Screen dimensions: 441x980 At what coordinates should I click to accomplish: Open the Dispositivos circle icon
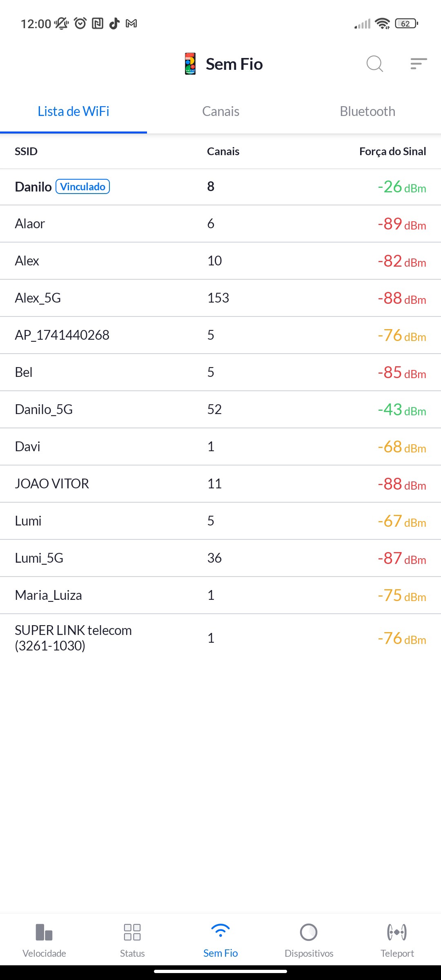(x=309, y=932)
